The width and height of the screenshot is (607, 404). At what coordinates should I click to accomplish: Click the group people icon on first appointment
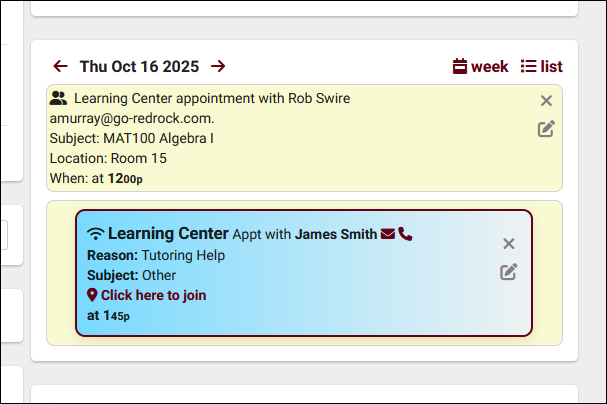(59, 98)
